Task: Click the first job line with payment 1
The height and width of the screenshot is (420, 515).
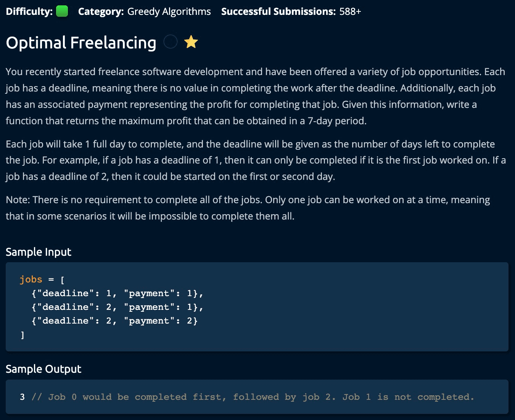Action: tap(117, 293)
